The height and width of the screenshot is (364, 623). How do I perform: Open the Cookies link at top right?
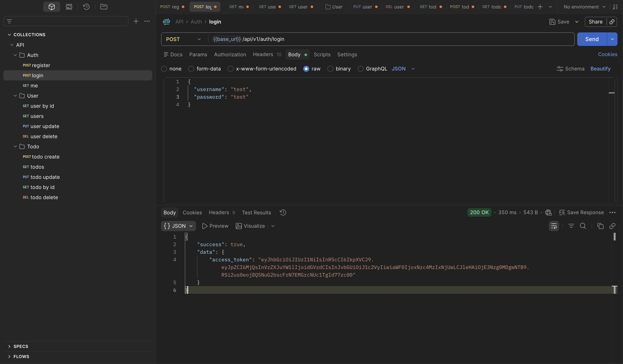pyautogui.click(x=607, y=54)
